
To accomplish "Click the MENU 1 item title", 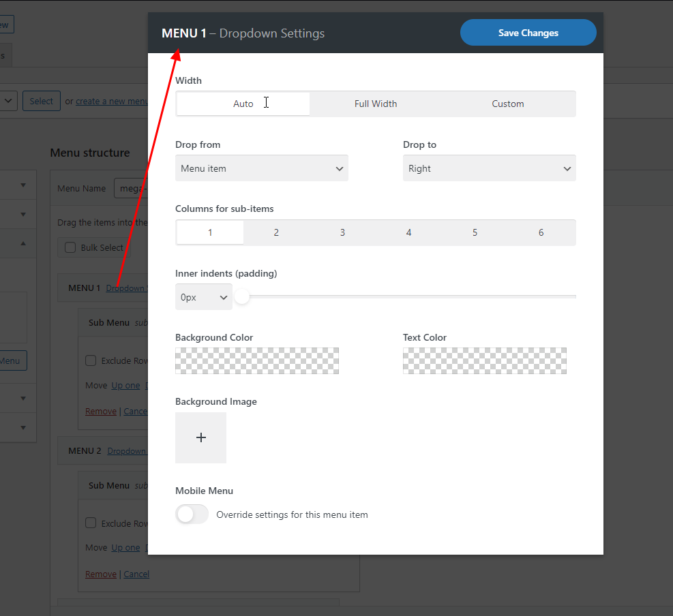I will pyautogui.click(x=84, y=288).
